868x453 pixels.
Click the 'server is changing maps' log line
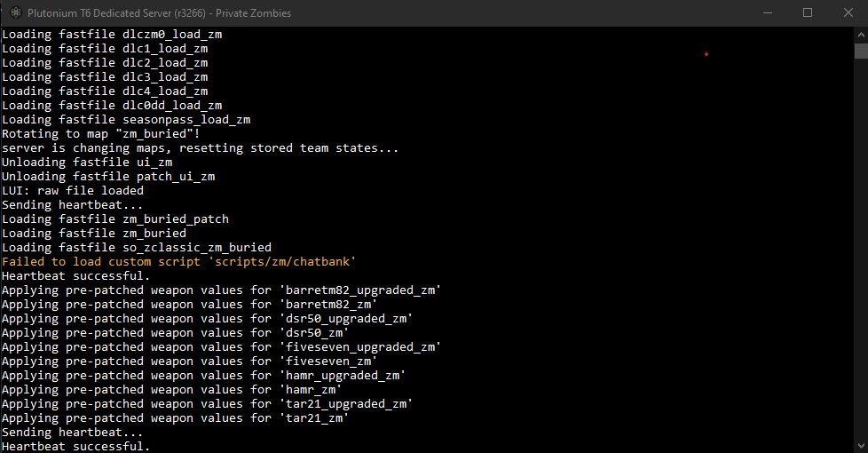coord(200,147)
